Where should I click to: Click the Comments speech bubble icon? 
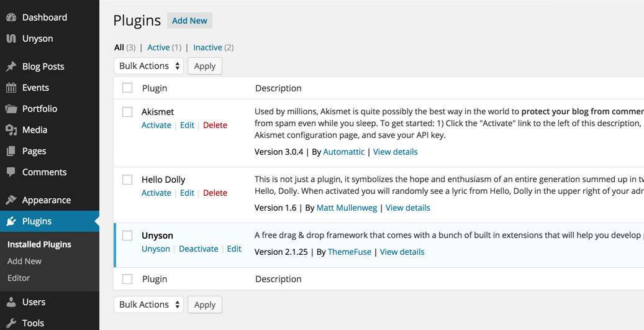pyautogui.click(x=11, y=172)
